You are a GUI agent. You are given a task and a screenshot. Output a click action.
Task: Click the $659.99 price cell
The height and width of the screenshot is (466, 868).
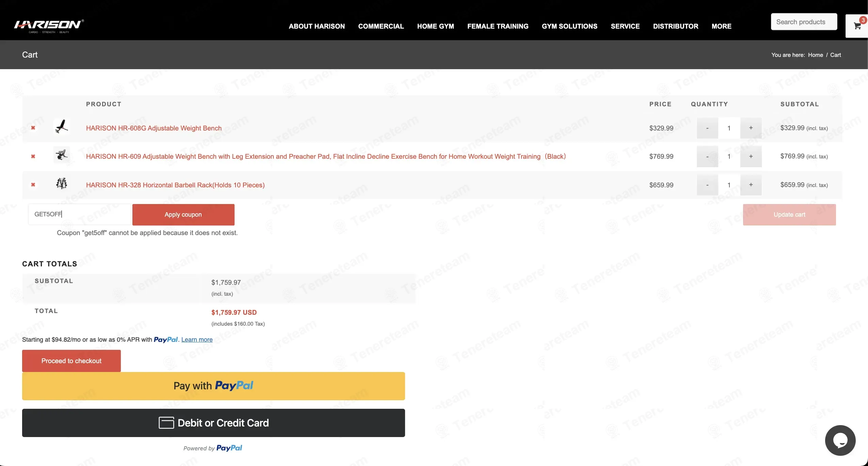pyautogui.click(x=661, y=185)
